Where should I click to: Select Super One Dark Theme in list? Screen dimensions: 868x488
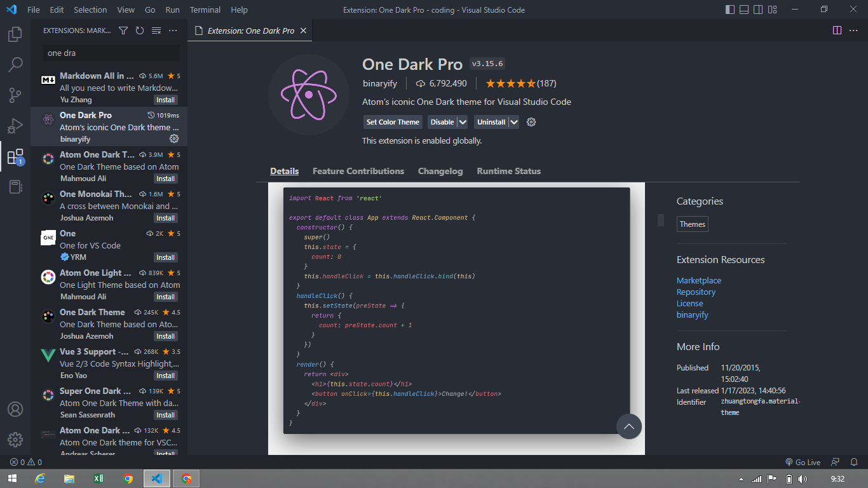(109, 403)
